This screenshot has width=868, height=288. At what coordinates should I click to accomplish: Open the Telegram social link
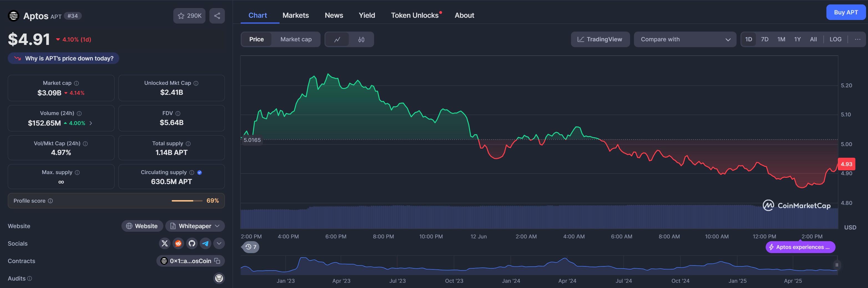[x=205, y=244]
